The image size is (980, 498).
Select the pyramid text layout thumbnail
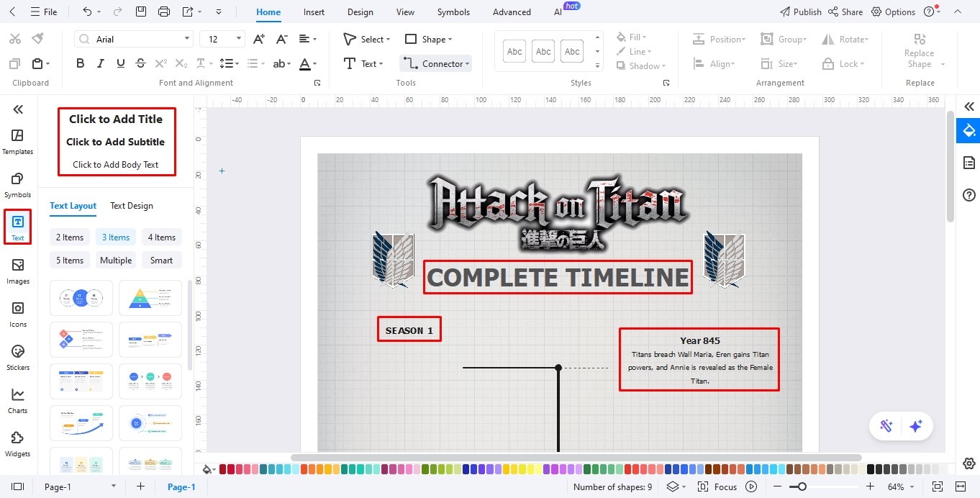point(150,298)
